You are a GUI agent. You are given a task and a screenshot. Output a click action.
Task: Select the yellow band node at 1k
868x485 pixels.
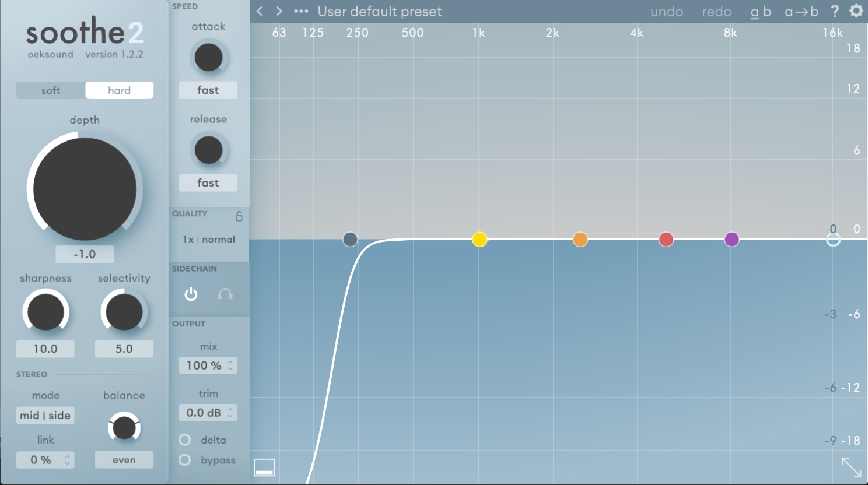tap(480, 240)
